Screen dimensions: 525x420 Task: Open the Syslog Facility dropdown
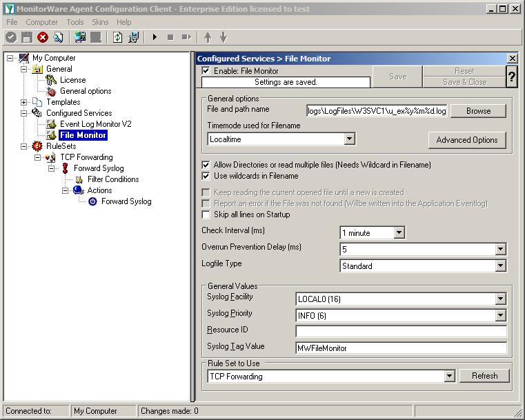[500, 299]
